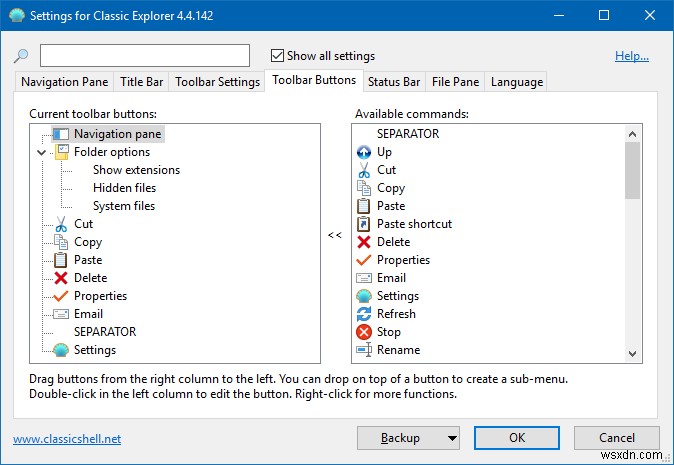Select the red Stop icon
Screen dimensions: 674x465
click(364, 332)
